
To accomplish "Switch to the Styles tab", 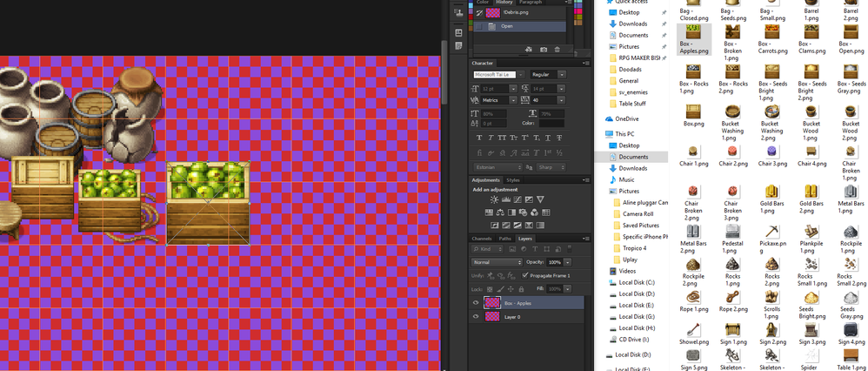I will (513, 180).
